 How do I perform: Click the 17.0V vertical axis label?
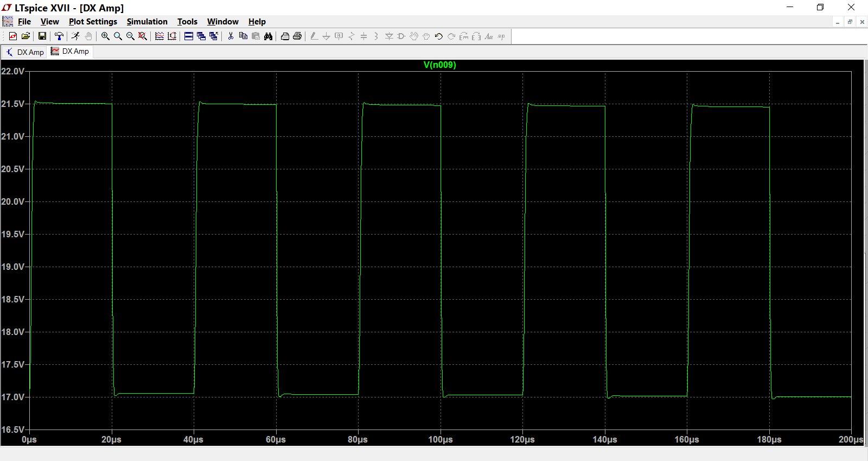coord(12,397)
